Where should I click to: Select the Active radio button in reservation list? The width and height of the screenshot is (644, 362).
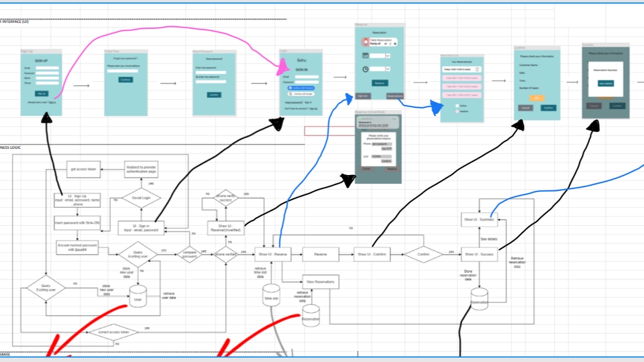[457, 106]
